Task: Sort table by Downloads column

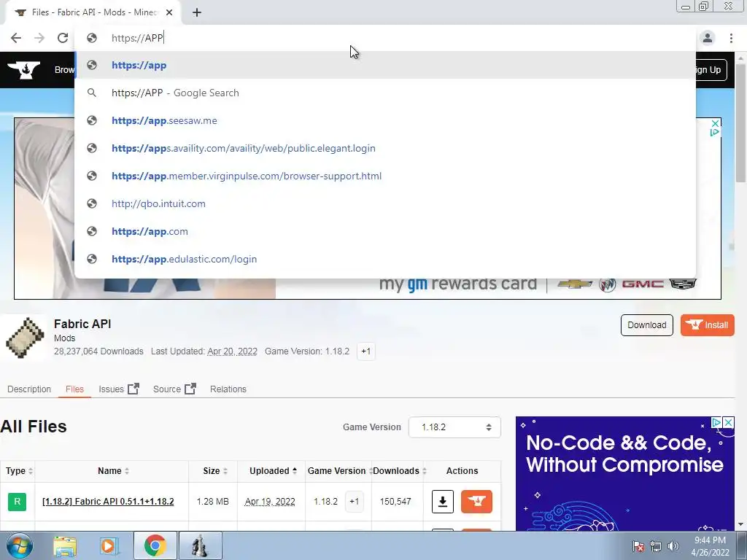Action: click(x=399, y=471)
